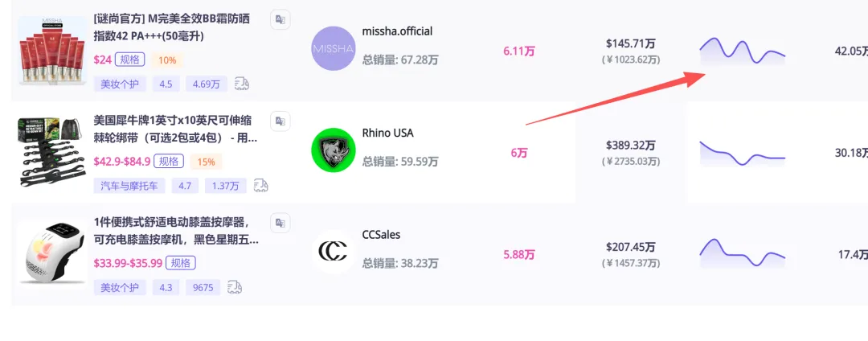Screen dimensions: 868x341
Task: Expand 规格 options for $24 BB cream
Action: 130,60
